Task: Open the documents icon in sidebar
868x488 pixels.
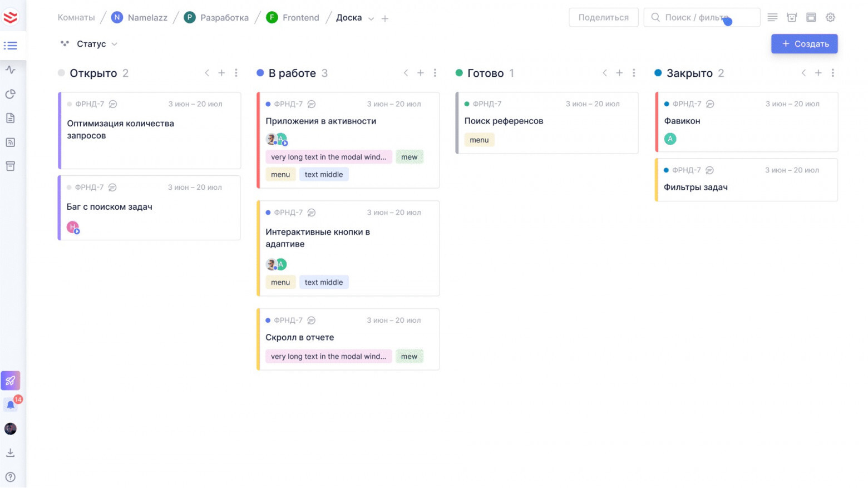Action: 11,118
